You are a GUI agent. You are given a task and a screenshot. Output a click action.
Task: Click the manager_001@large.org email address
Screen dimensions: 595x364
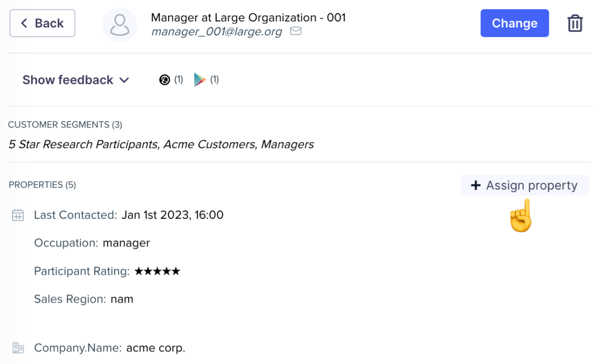pyautogui.click(x=216, y=32)
